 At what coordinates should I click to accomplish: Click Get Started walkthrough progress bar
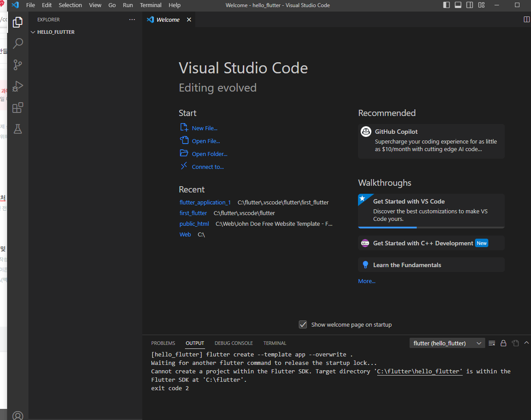pyautogui.click(x=431, y=228)
